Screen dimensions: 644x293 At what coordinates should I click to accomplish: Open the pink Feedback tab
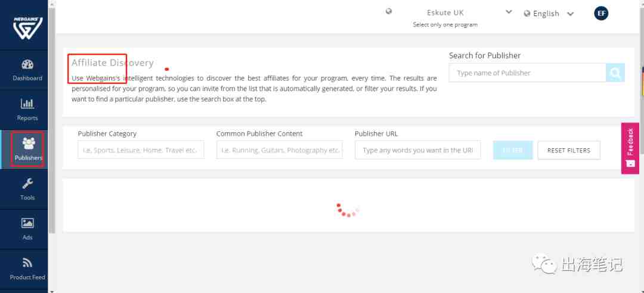[x=630, y=148]
